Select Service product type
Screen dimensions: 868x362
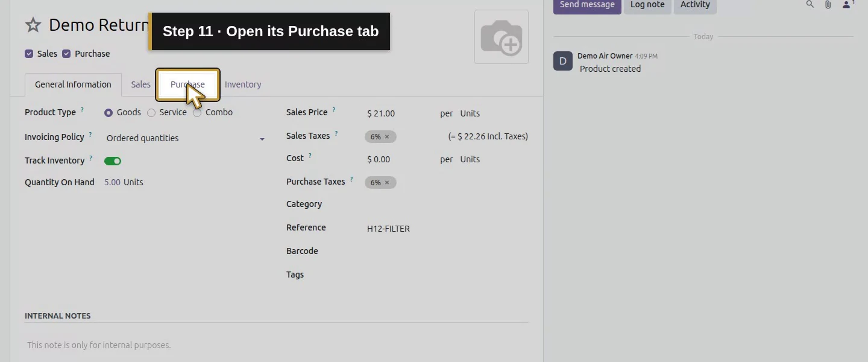tap(151, 113)
